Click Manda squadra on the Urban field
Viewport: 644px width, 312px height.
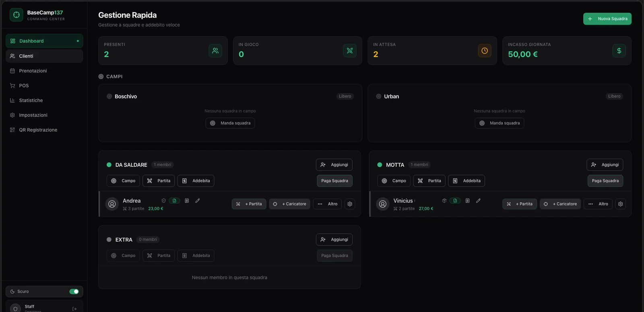point(500,123)
